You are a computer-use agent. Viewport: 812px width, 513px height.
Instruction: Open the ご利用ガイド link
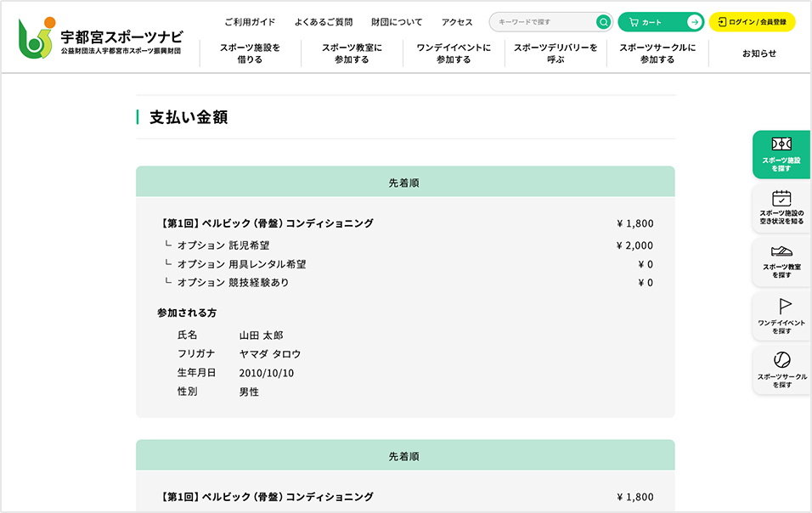(x=250, y=22)
